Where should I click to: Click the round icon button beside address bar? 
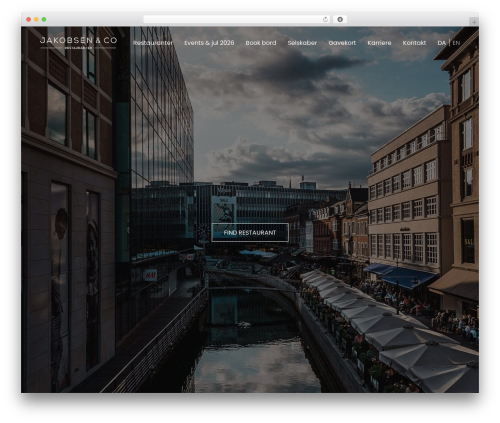340,19
